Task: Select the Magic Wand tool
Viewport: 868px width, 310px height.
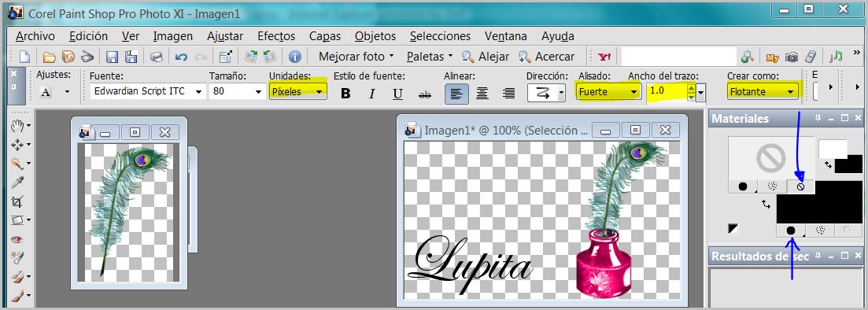Action: 17,164
